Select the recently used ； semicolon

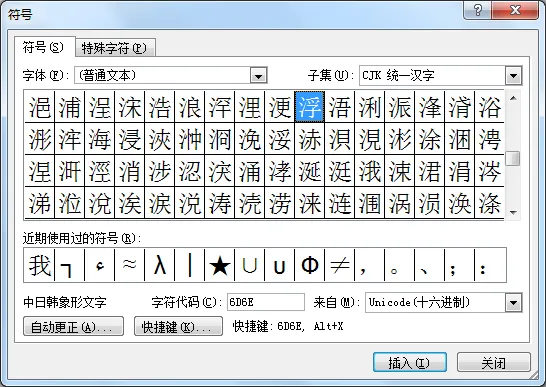[x=459, y=265]
